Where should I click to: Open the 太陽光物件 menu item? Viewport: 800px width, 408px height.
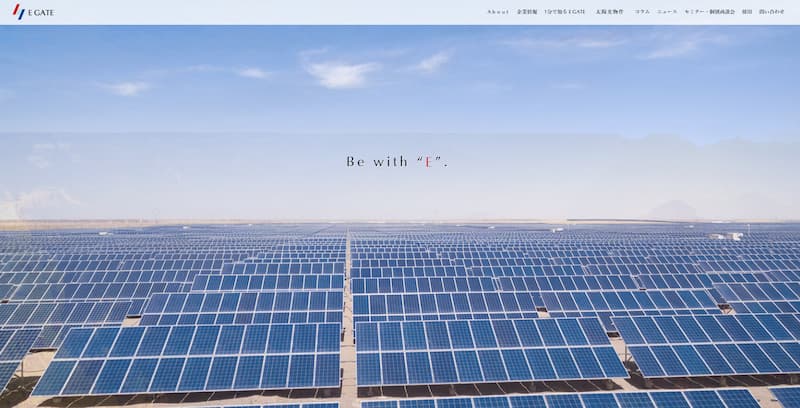(x=610, y=12)
